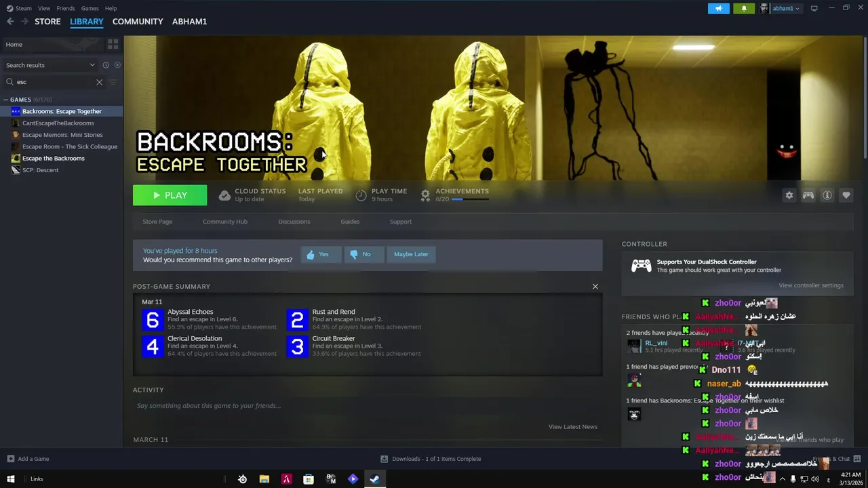Collapse the GAMES category
The image size is (868, 488).
(7, 100)
